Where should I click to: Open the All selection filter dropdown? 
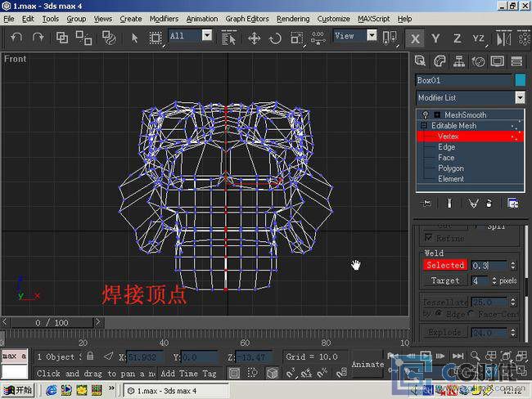pyautogui.click(x=207, y=35)
